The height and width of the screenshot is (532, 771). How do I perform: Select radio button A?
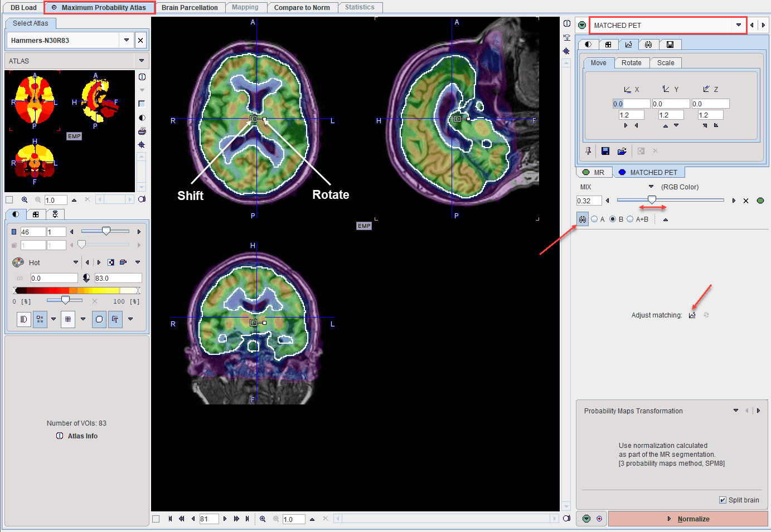(x=594, y=219)
